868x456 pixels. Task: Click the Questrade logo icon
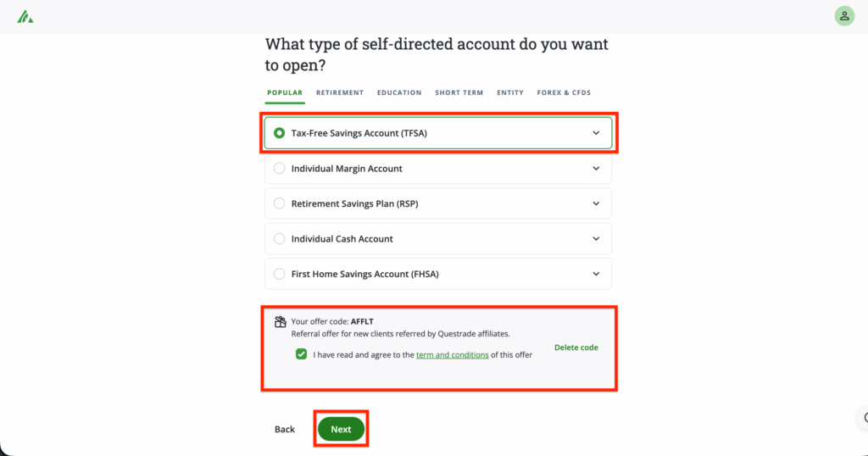point(25,16)
